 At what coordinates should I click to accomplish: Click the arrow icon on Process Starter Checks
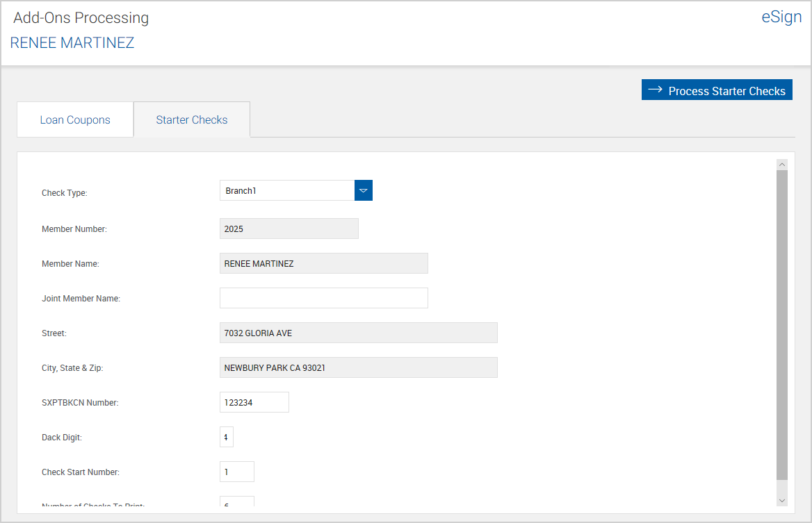pos(655,90)
